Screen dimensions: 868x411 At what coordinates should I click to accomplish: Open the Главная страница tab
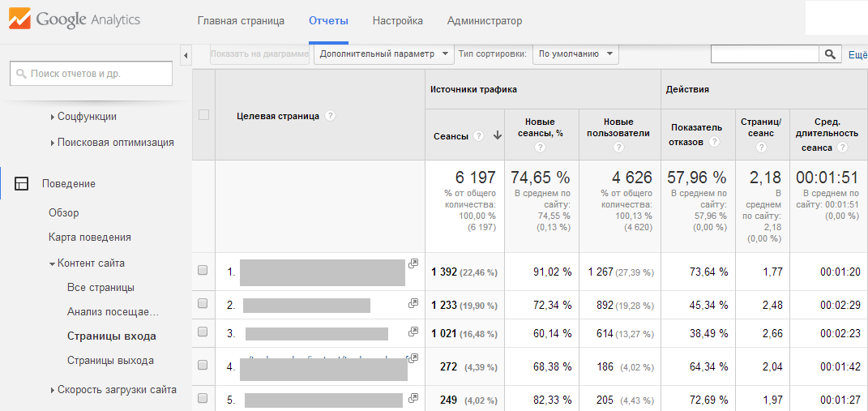click(x=241, y=21)
